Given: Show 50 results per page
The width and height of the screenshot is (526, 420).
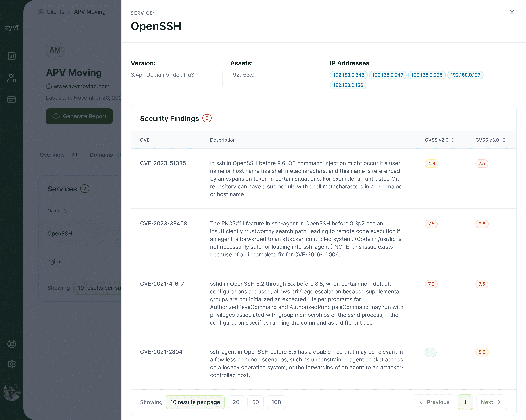Looking at the screenshot, I should pyautogui.click(x=255, y=402).
